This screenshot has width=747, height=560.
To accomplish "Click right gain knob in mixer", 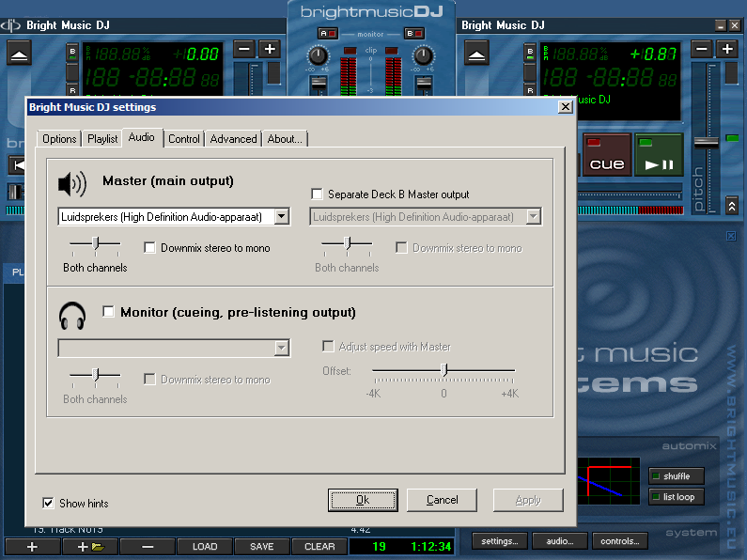I will tap(423, 56).
